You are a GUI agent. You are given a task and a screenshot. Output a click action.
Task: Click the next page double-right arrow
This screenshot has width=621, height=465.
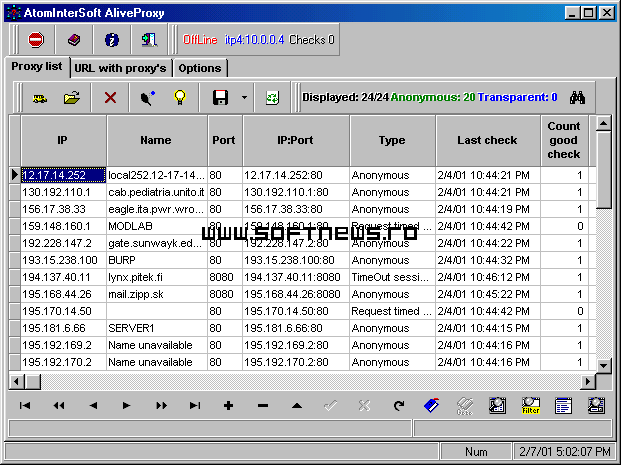pyautogui.click(x=161, y=405)
